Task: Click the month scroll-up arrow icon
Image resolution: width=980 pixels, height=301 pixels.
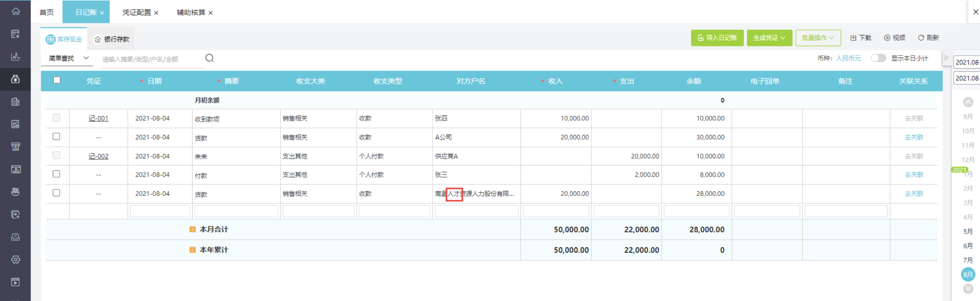Action: (968, 102)
